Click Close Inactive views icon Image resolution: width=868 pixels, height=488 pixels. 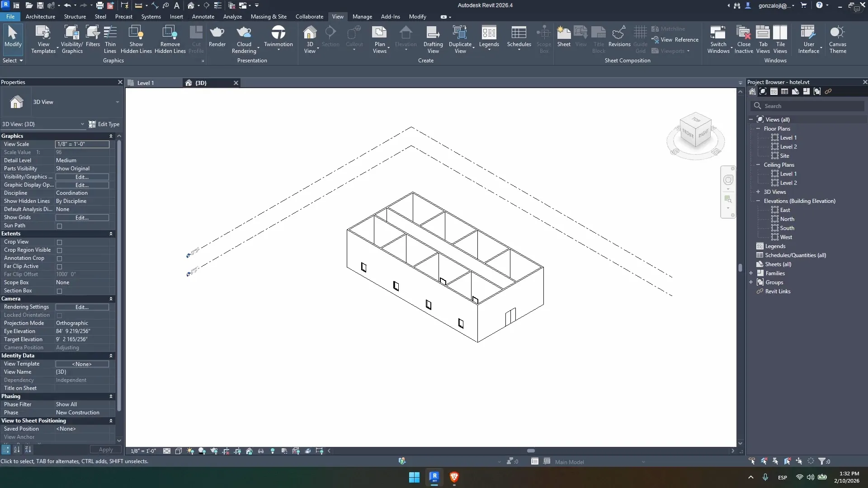(x=743, y=40)
